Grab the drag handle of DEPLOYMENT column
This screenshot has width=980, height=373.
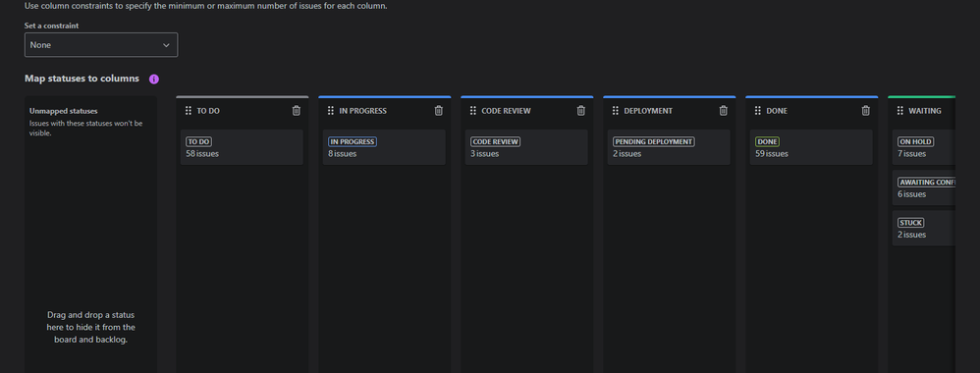[x=616, y=111]
